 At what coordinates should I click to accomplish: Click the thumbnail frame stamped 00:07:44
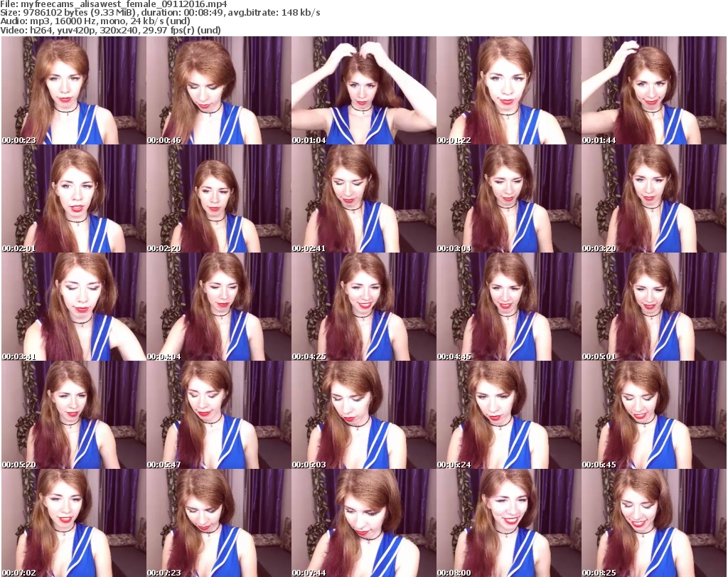tap(363, 523)
